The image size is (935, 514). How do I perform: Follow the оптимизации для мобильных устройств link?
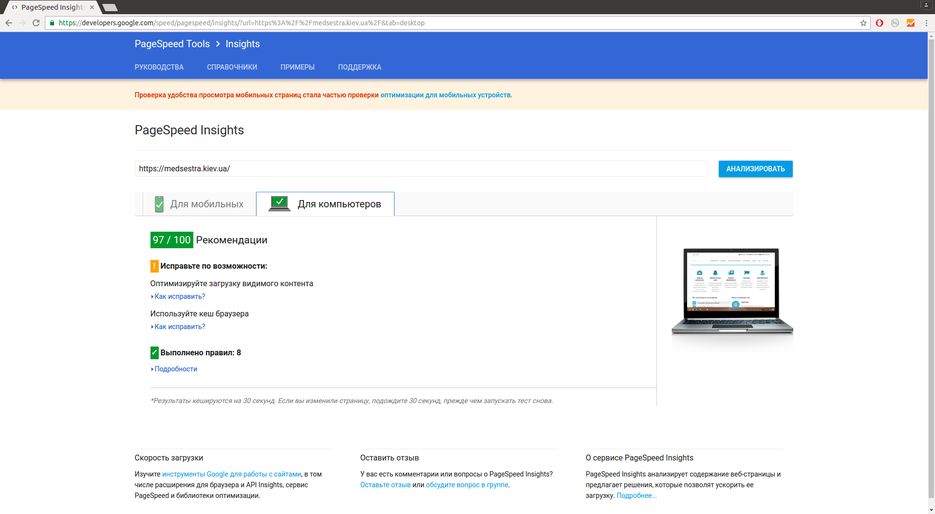click(x=445, y=95)
